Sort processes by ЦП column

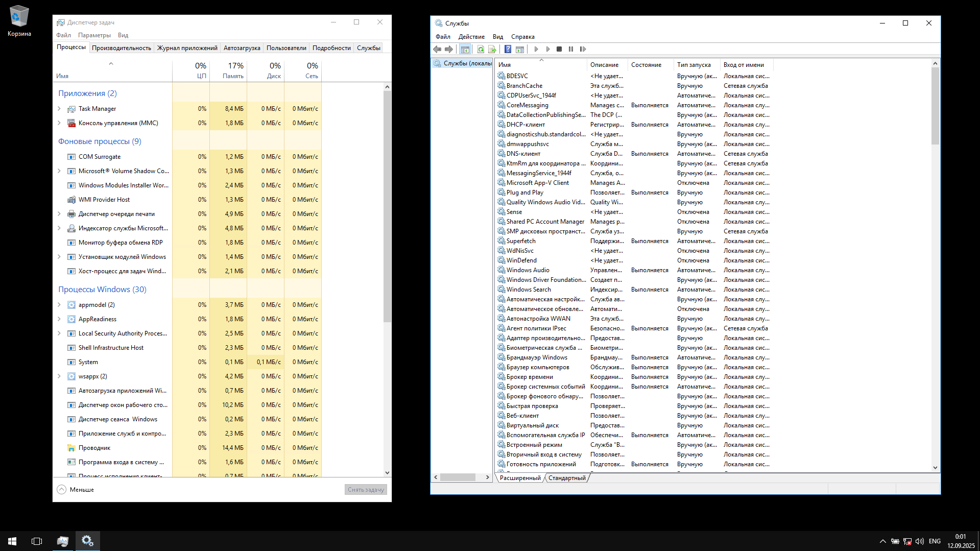191,70
